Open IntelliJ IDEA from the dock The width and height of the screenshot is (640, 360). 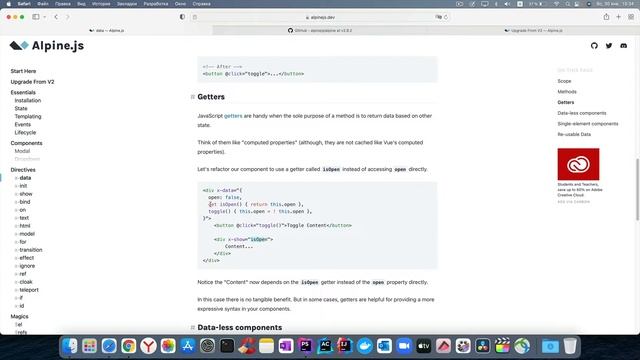(345, 346)
